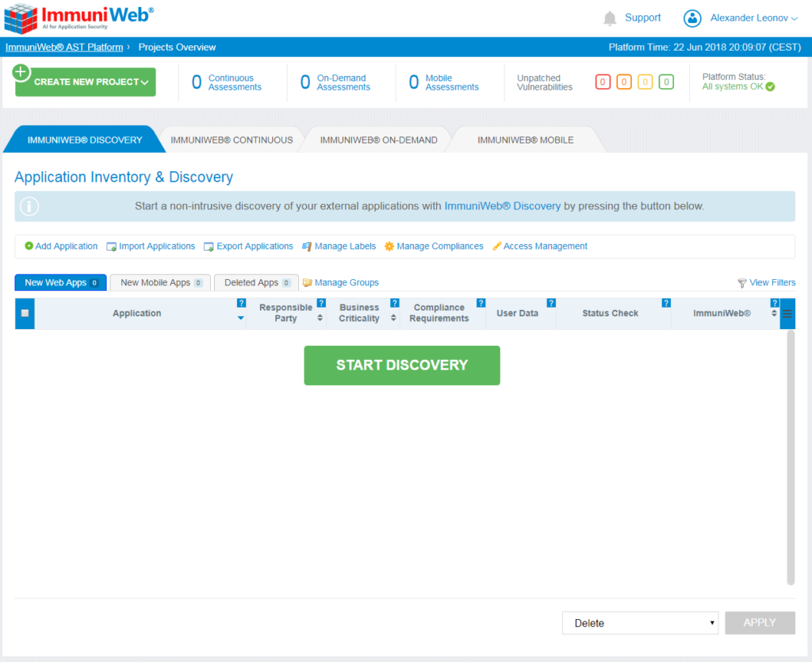Open help icon for User Data column
The width and height of the screenshot is (812, 662).
coord(552,304)
